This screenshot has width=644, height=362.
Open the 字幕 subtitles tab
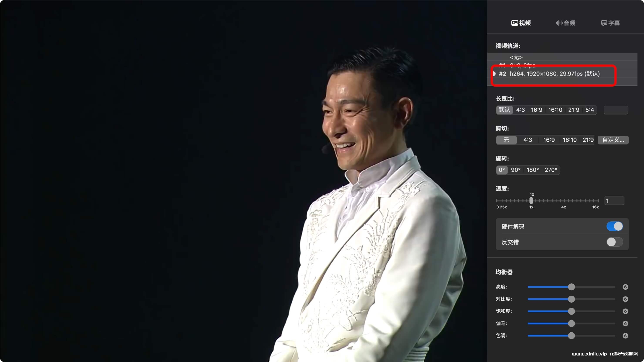[610, 23]
